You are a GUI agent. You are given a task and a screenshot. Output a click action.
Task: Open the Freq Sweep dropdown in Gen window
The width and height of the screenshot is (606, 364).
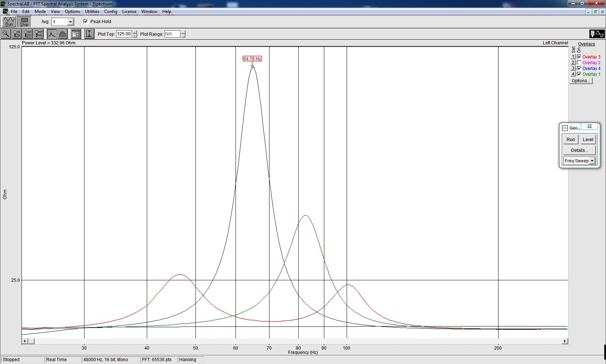click(x=592, y=161)
